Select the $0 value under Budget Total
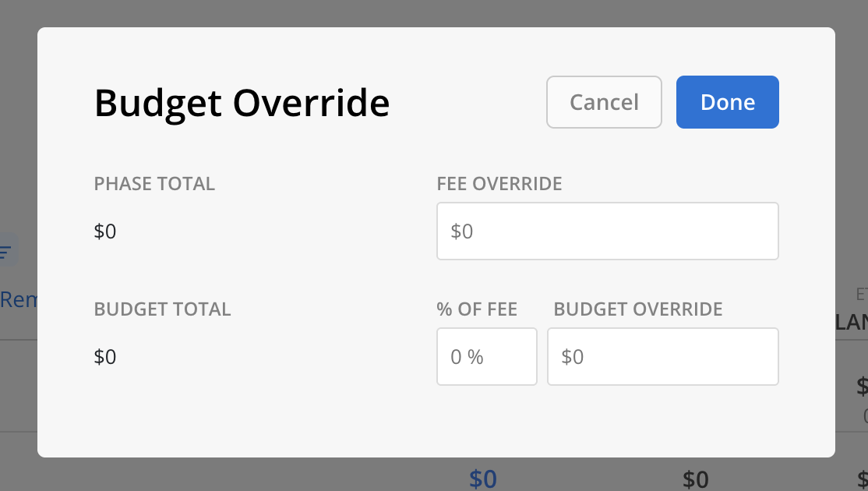Viewport: 868px width, 491px height. point(104,357)
